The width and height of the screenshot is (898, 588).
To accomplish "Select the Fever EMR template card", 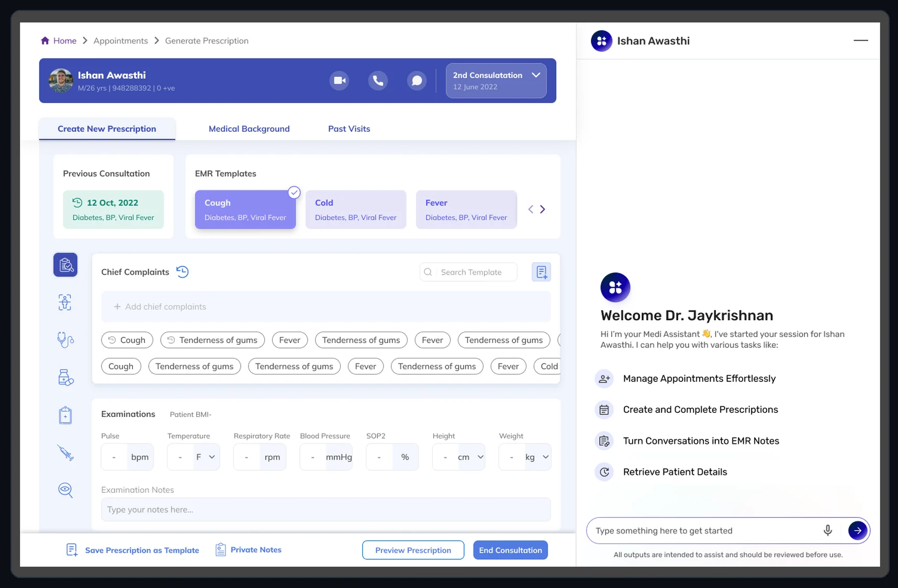I will point(466,209).
